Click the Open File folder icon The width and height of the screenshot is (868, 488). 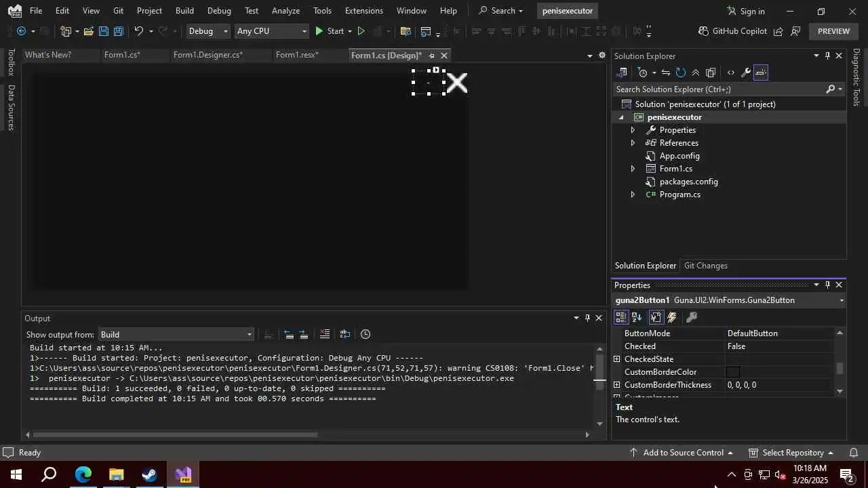pos(88,31)
